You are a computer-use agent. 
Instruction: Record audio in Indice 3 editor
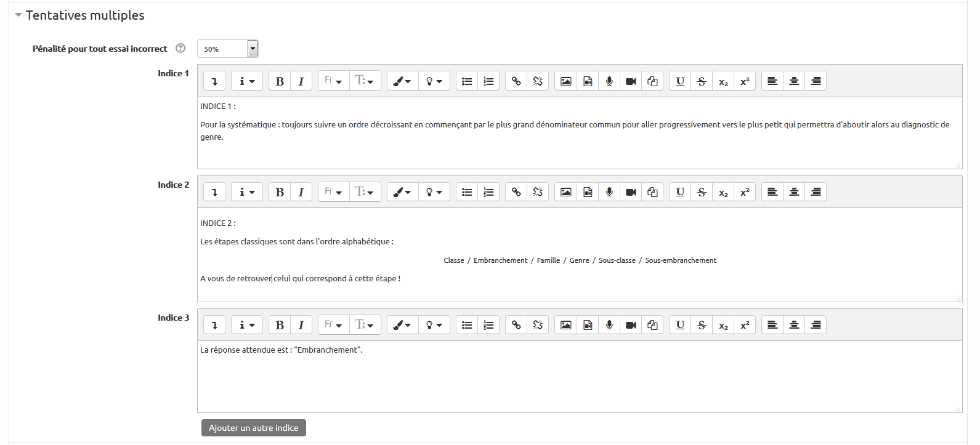tap(609, 325)
